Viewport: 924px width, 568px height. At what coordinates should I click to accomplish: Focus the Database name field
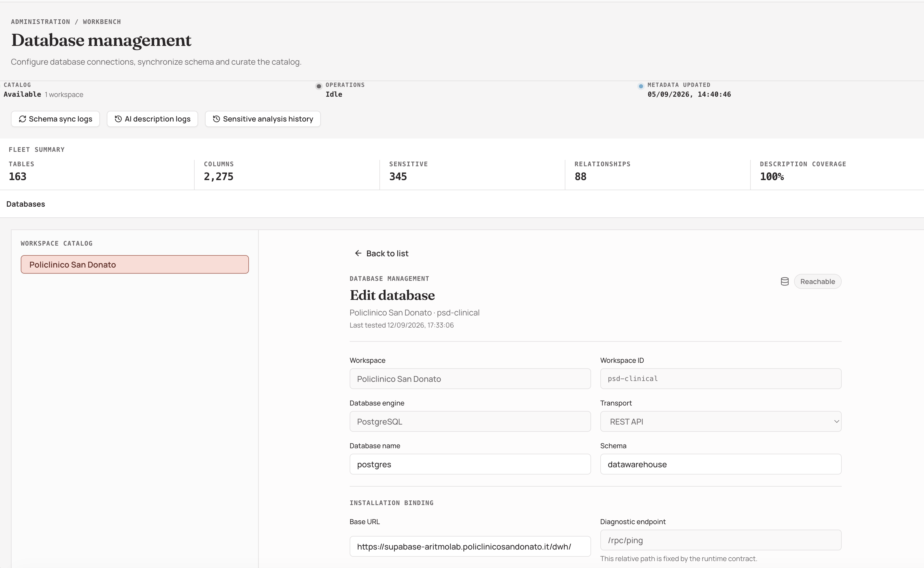point(470,464)
